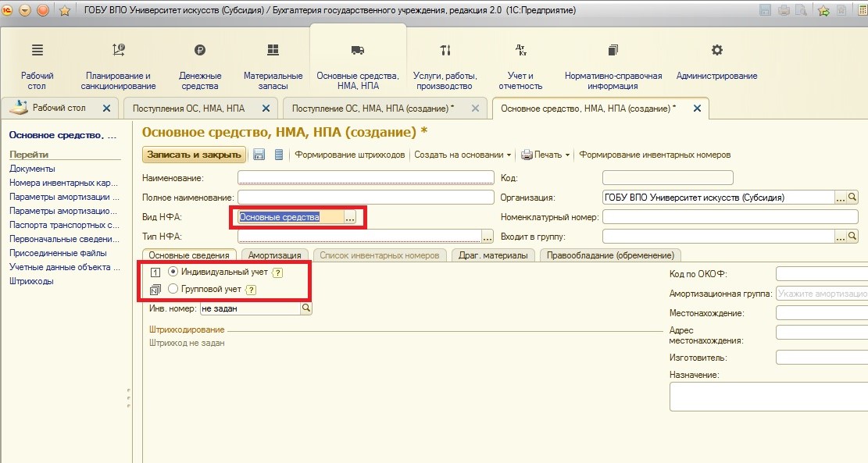Switch to the Амортизация tab
The height and width of the screenshot is (463, 868).
click(274, 255)
